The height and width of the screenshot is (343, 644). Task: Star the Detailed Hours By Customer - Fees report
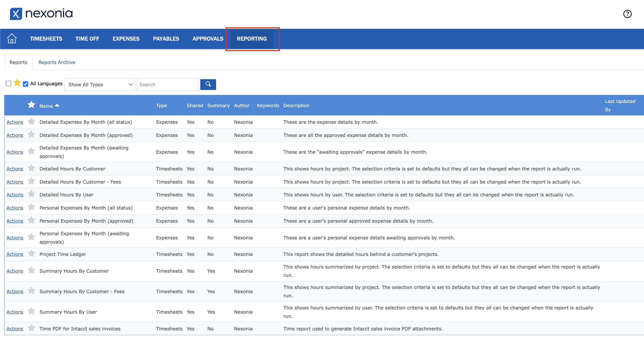tap(31, 181)
